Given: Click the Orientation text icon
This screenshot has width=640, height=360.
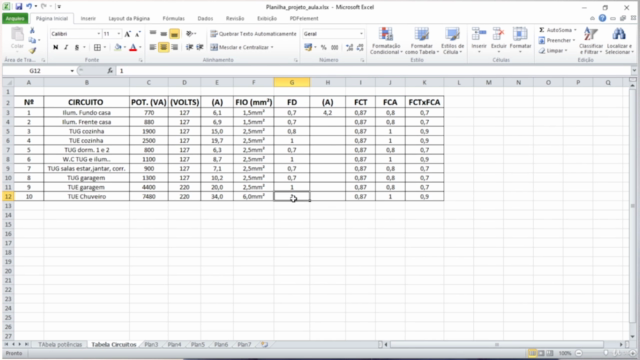Looking at the screenshot, I should pyautogui.click(x=189, y=34).
